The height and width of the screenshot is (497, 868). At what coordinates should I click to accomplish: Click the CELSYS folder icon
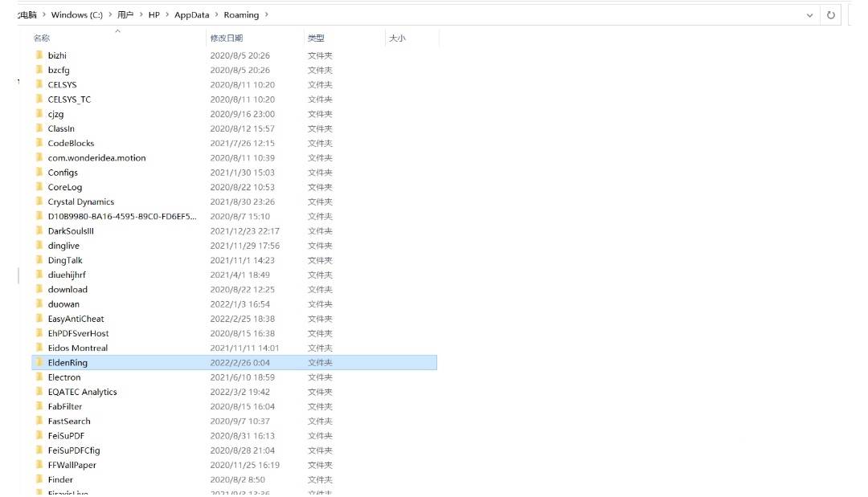tap(39, 84)
